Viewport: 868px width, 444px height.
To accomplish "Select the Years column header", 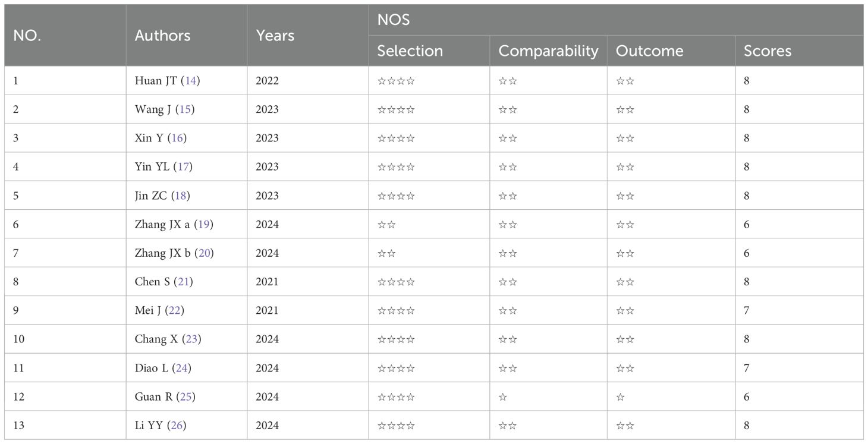I will point(275,36).
